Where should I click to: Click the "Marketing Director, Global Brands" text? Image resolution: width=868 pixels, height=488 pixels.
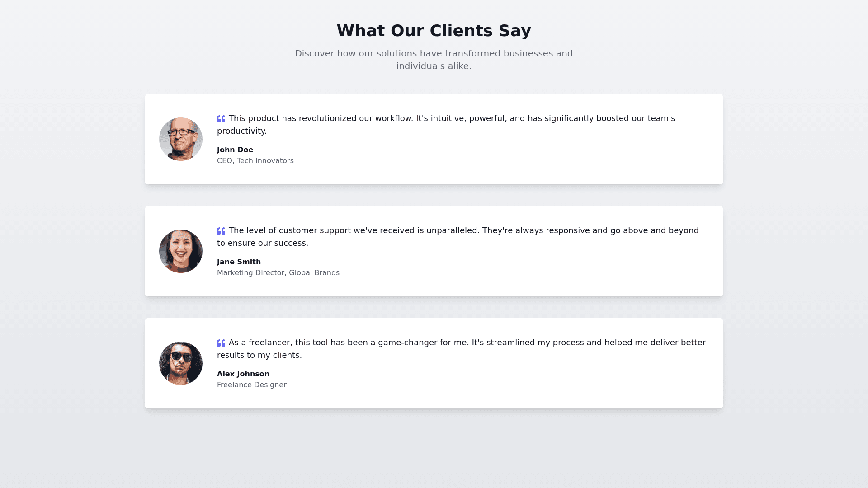point(278,273)
